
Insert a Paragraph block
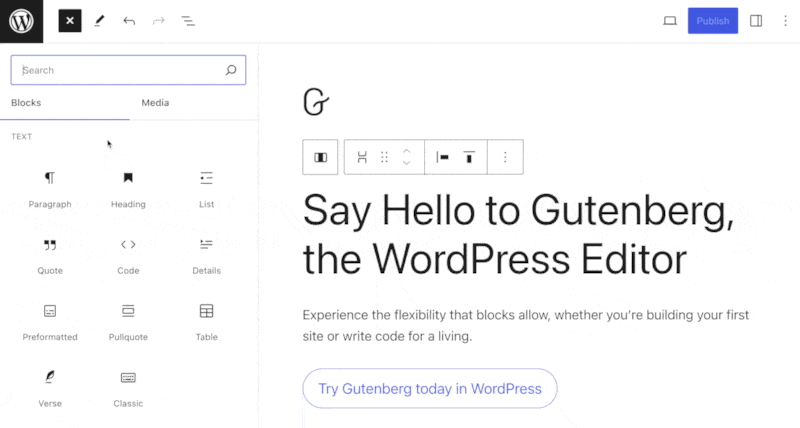click(50, 188)
